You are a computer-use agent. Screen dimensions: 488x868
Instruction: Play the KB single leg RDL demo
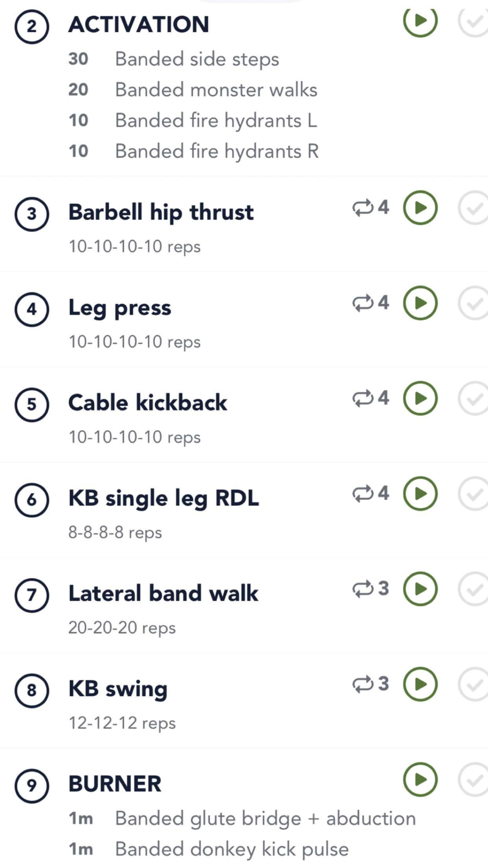420,494
